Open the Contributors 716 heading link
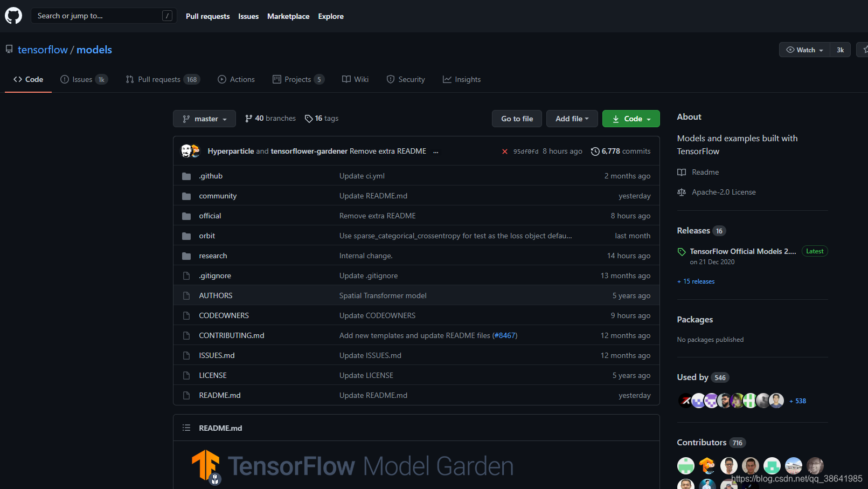Image resolution: width=868 pixels, height=489 pixels. [x=711, y=443]
